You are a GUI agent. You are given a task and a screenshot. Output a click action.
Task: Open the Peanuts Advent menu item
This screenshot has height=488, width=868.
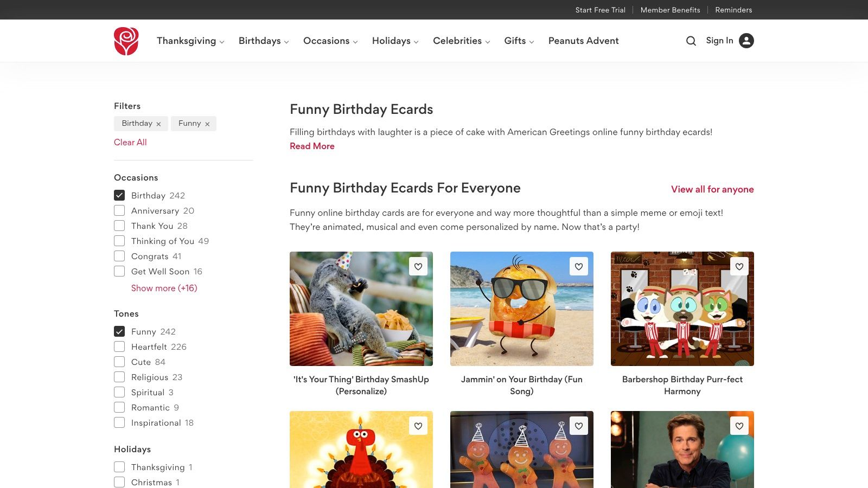pos(583,41)
